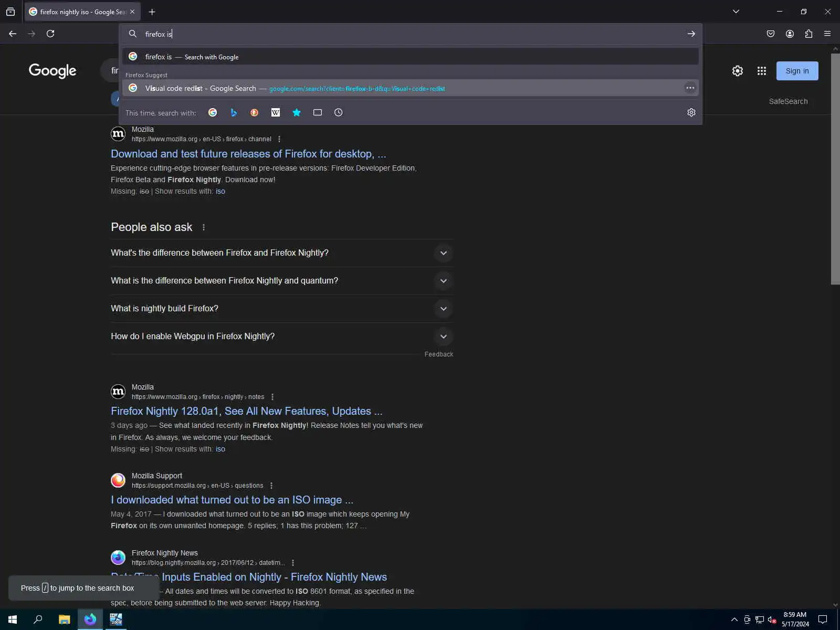This screenshot has width=840, height=630.
Task: Click 'iso' link under the Nightly 128.0a1 result
Action: [x=220, y=449]
